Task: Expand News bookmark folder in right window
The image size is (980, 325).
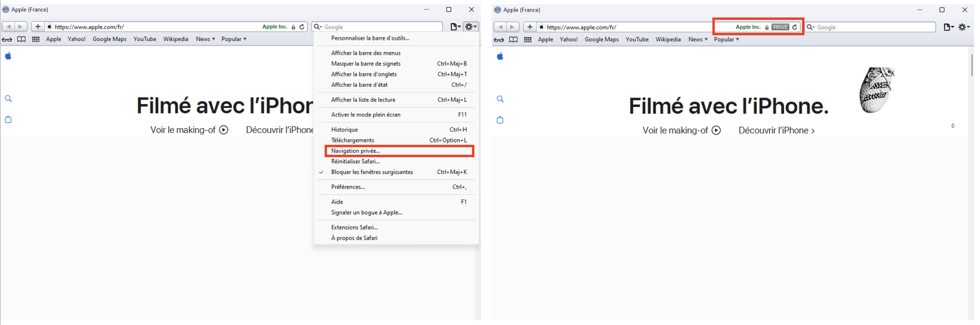Action: [x=698, y=39]
